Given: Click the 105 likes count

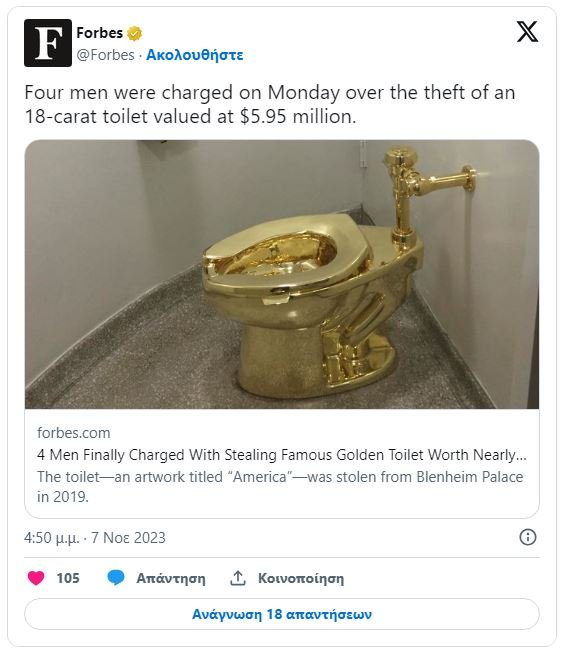Looking at the screenshot, I should coord(68,578).
